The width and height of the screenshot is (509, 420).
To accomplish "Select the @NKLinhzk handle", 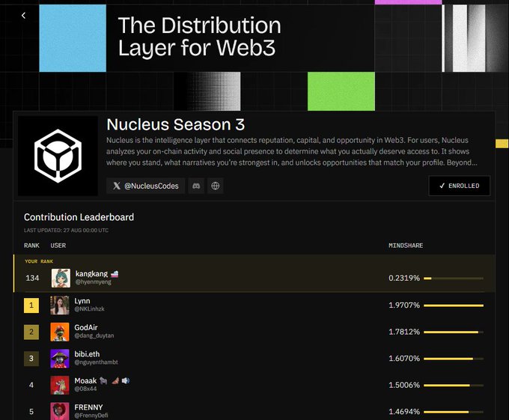I will (89, 309).
